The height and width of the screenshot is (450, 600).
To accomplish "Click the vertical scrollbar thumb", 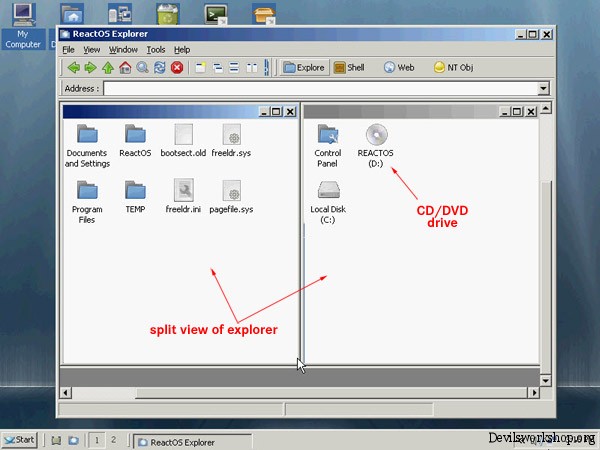I will coord(546,276).
